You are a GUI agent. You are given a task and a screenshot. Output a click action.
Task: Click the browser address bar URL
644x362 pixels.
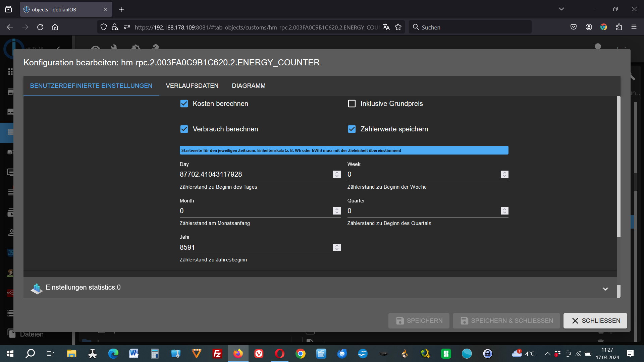pyautogui.click(x=257, y=27)
